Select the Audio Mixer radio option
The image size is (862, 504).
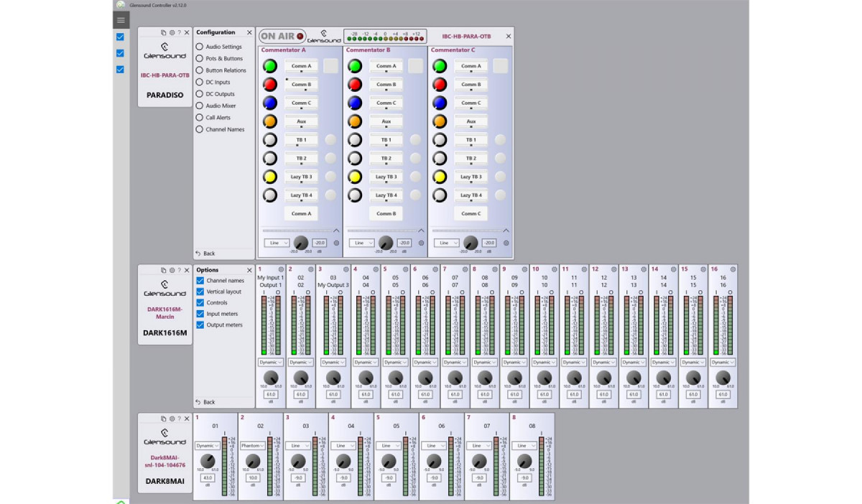200,106
